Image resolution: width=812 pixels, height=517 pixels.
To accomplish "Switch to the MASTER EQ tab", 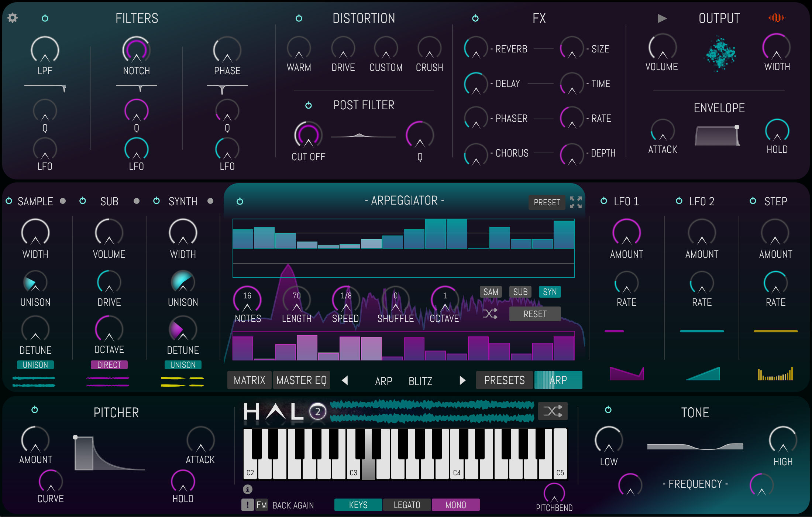I will [301, 380].
